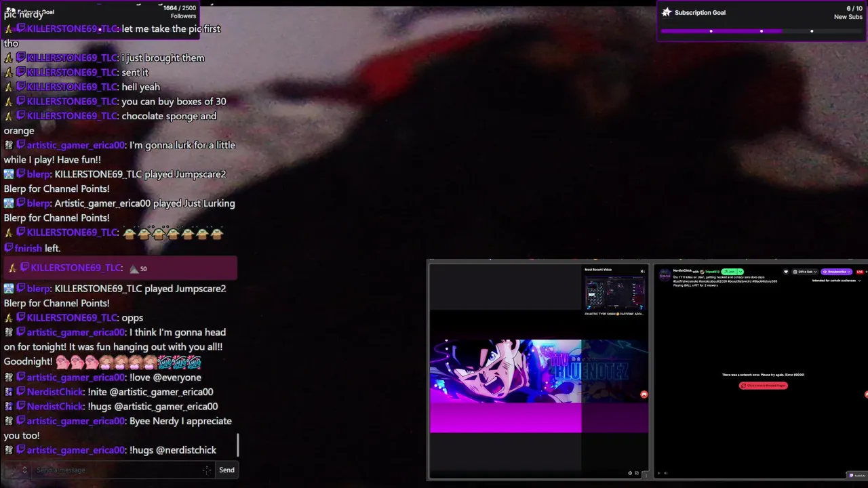
Task: Click the '1664 / 2500' followers counter
Action: 179,8
